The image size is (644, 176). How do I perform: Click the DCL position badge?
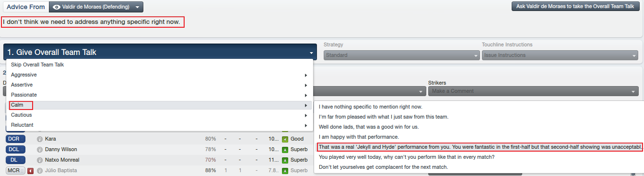point(15,150)
